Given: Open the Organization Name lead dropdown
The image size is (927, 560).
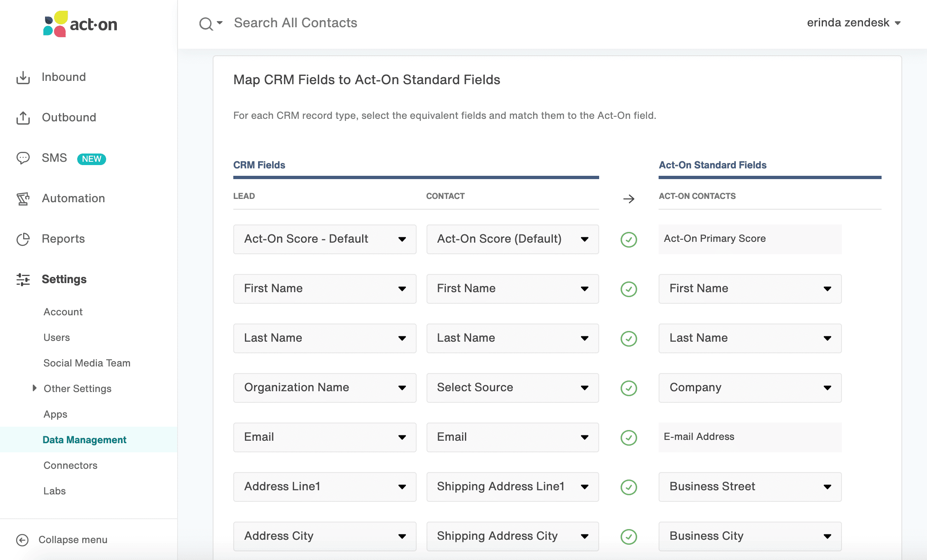Looking at the screenshot, I should pos(325,388).
